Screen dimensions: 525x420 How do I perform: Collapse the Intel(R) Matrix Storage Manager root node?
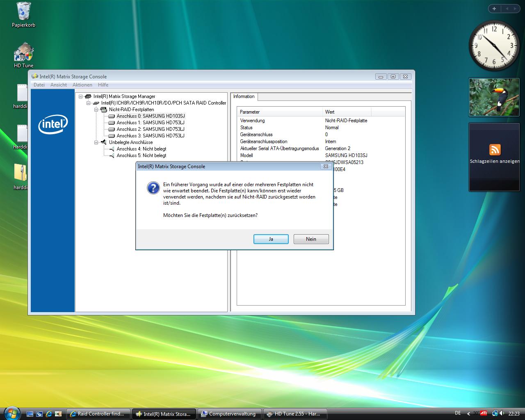pyautogui.click(x=81, y=96)
